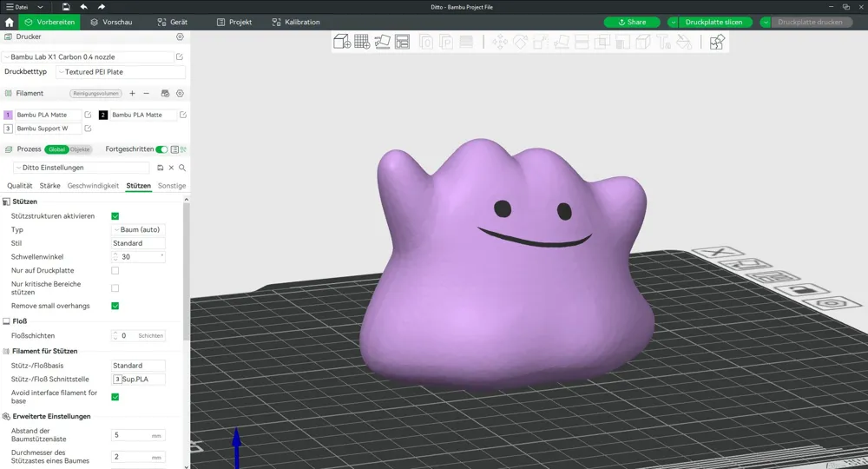Select the Mesh boolean tool

[x=602, y=42]
